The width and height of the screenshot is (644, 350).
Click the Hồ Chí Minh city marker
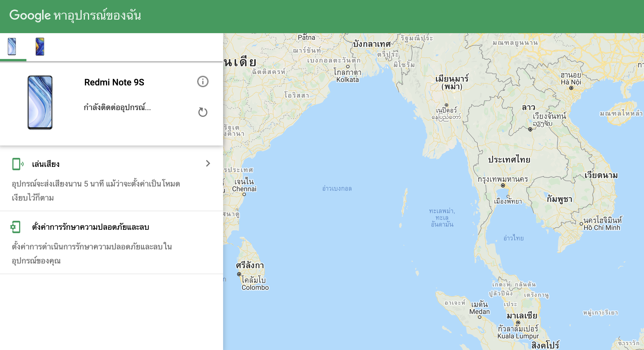coord(581,224)
